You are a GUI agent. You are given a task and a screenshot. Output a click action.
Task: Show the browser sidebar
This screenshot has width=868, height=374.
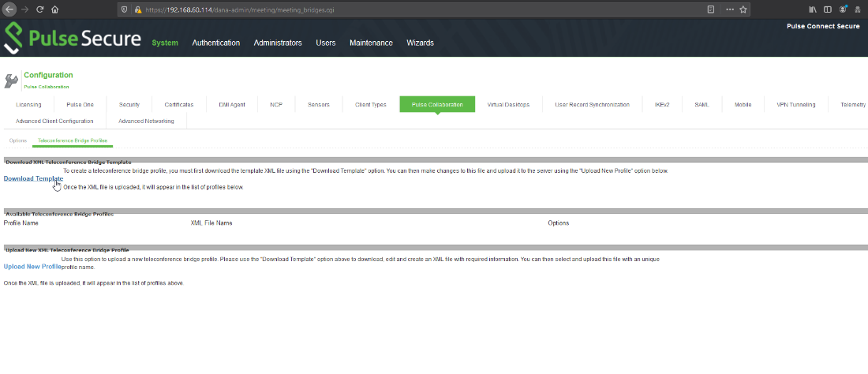click(828, 9)
